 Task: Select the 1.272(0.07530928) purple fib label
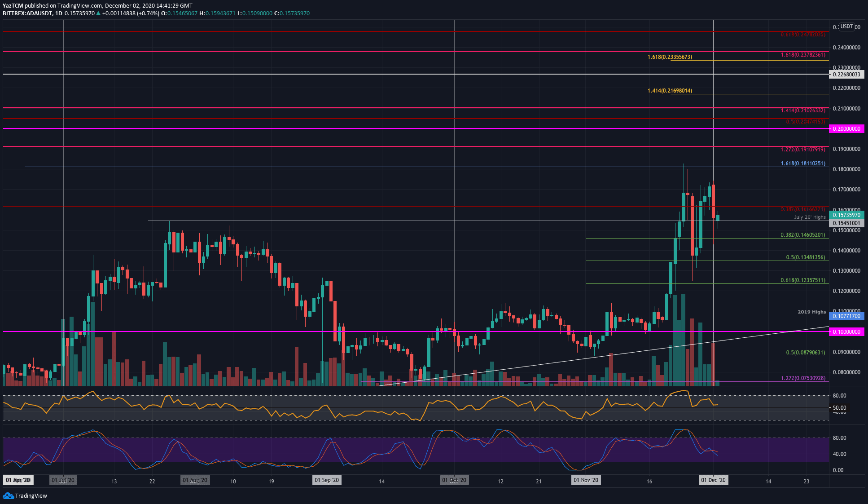(x=803, y=378)
